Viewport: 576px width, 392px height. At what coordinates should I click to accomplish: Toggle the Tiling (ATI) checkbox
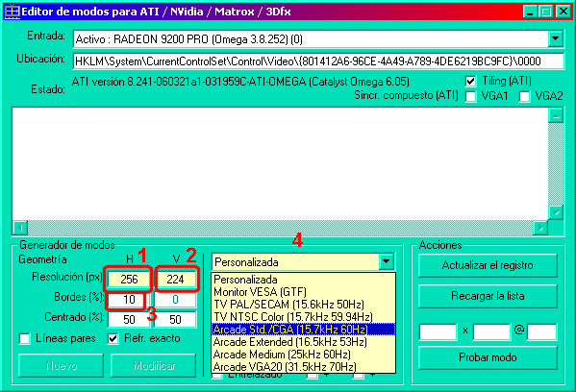click(x=470, y=81)
